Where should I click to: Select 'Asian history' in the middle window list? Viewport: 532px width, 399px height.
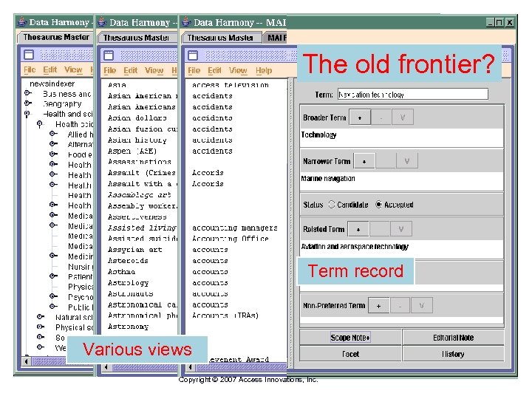(x=137, y=140)
